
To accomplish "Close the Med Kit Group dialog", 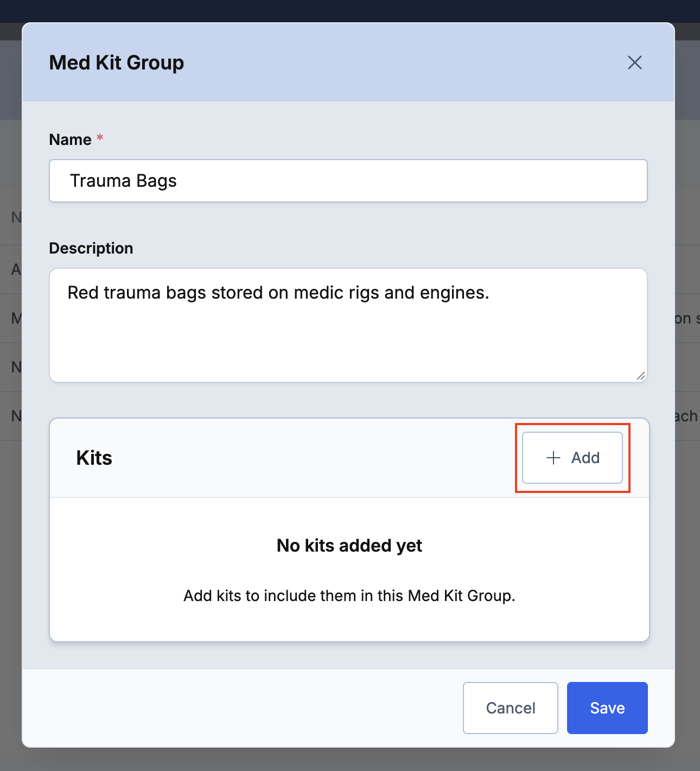I will point(635,62).
